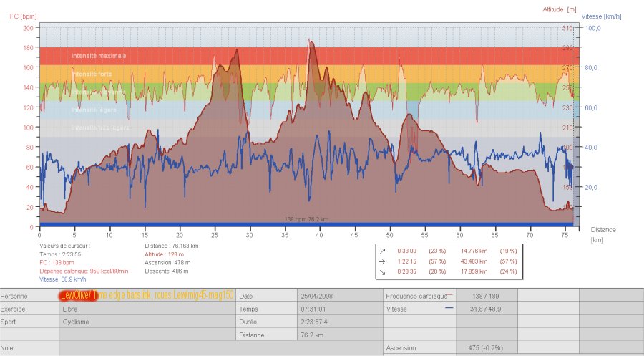Click the Exercice field showing Libre
Viewport: 644px width, 356px height.
pos(147,309)
